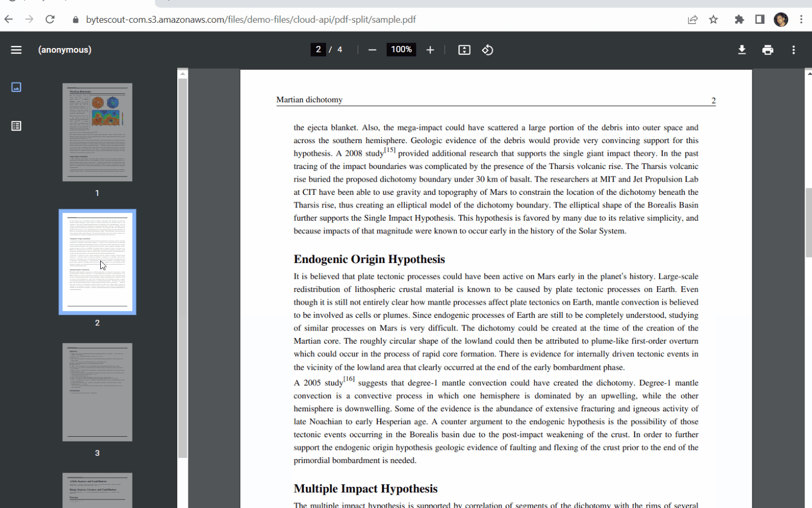Bookmark this page with the star
812x508 pixels.
(713, 20)
